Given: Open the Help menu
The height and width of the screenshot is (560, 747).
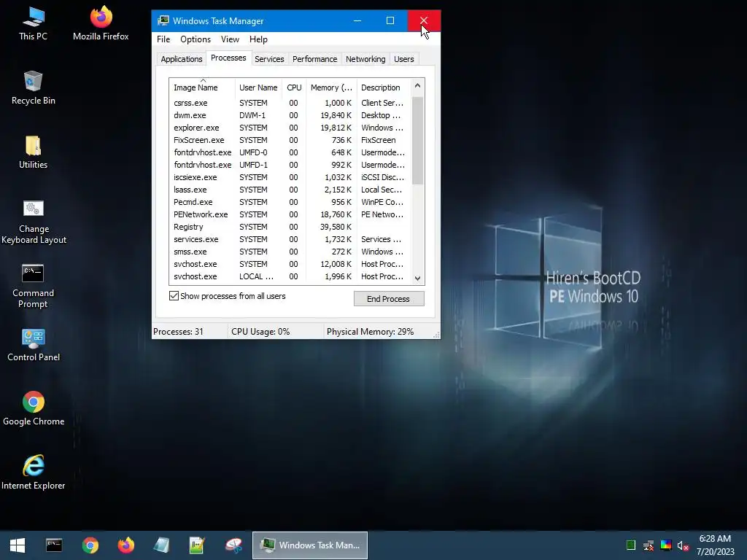Looking at the screenshot, I should tap(258, 39).
